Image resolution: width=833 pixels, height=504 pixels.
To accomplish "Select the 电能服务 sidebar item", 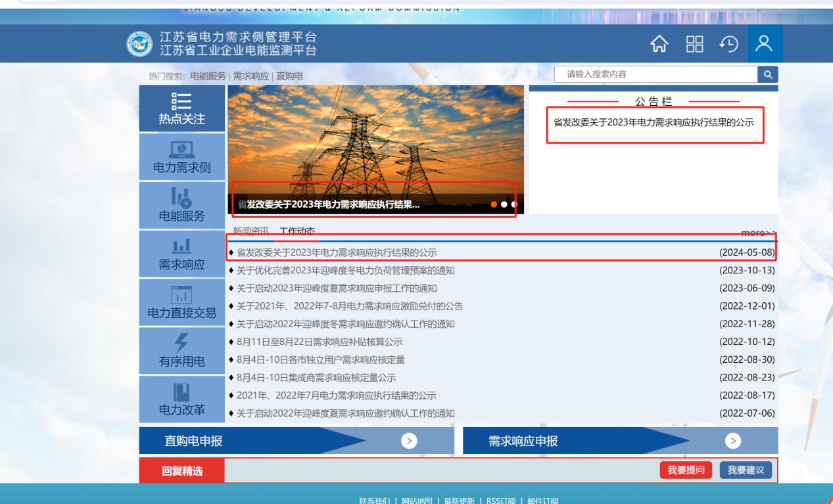I will [x=181, y=206].
